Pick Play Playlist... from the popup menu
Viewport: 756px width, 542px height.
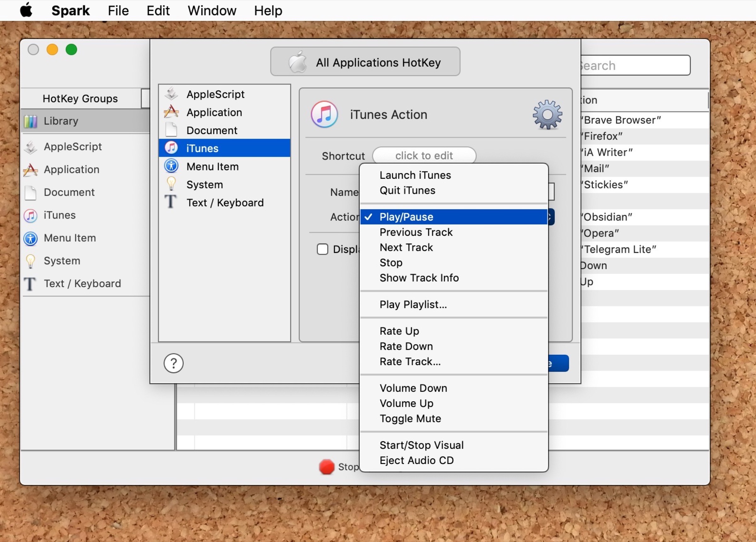click(x=413, y=304)
